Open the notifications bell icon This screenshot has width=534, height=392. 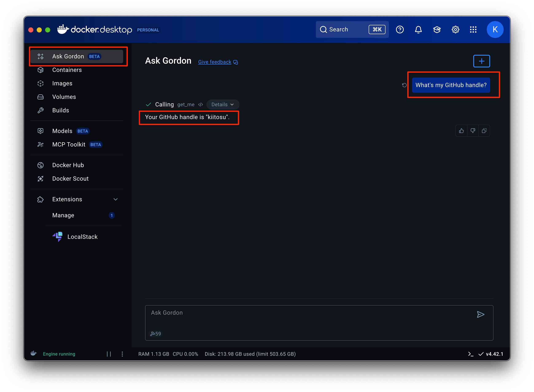point(418,30)
